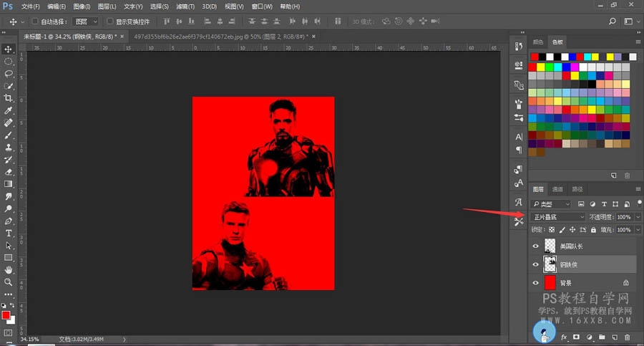Viewport: 644px width, 346px height.
Task: Toggle lock image pixels brush icon
Action: [x=562, y=229]
